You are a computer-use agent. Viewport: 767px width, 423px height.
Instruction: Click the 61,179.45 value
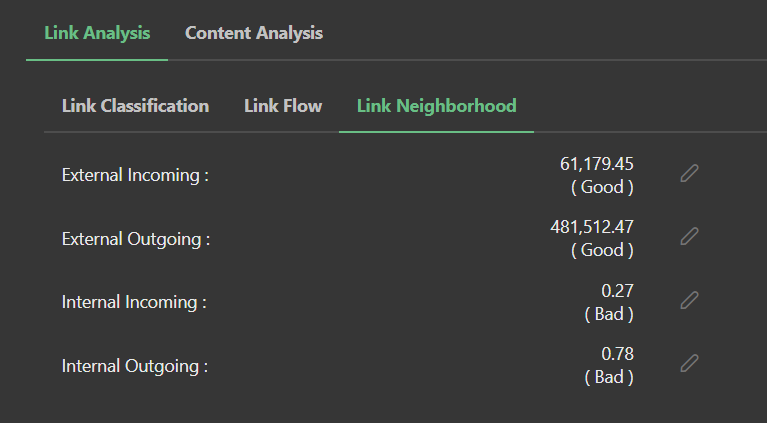[597, 163]
